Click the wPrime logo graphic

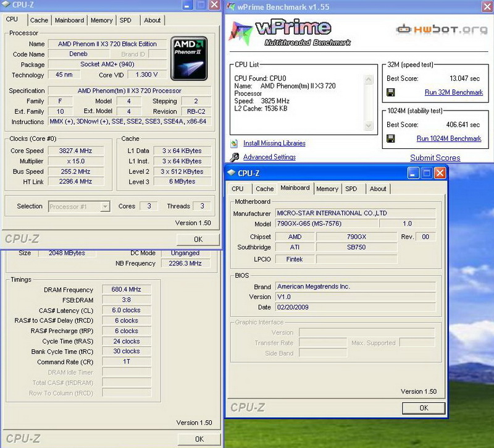click(289, 33)
